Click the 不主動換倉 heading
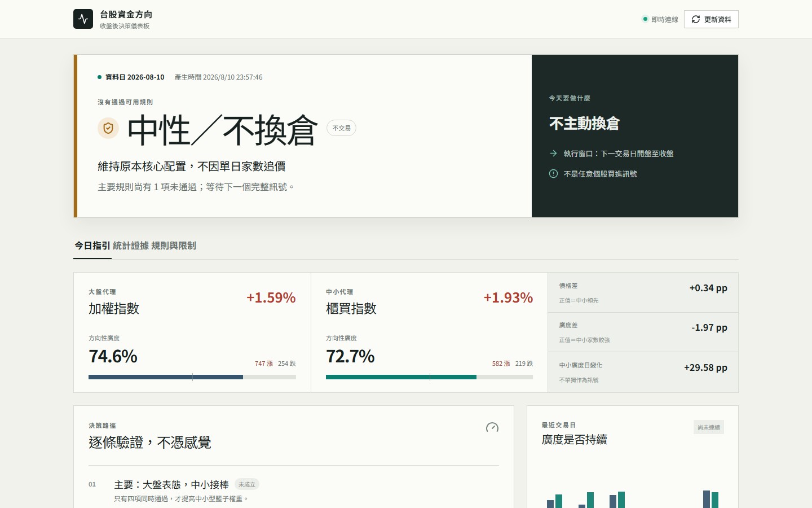The width and height of the screenshot is (812, 508). [x=585, y=124]
